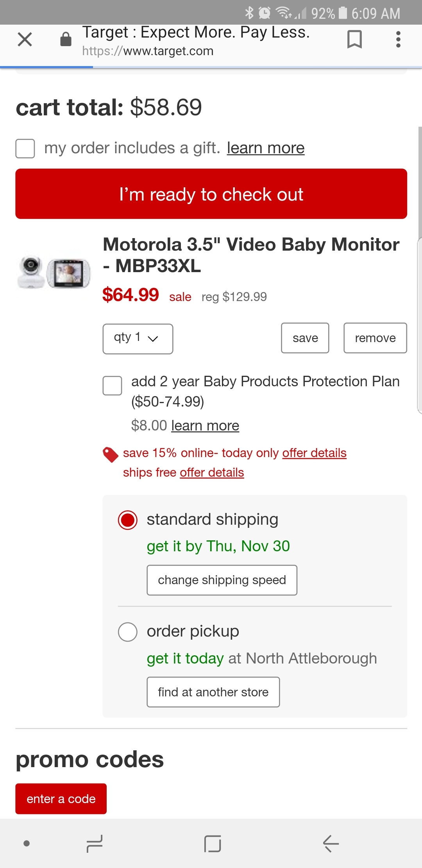The image size is (422, 868).
Task: Open the qty 1 quantity dropdown
Action: pos(138,339)
